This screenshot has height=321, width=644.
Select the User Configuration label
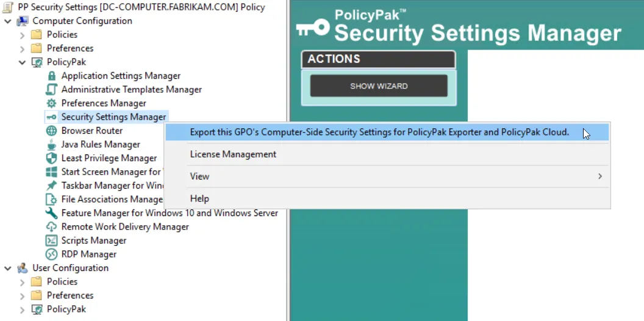70,268
